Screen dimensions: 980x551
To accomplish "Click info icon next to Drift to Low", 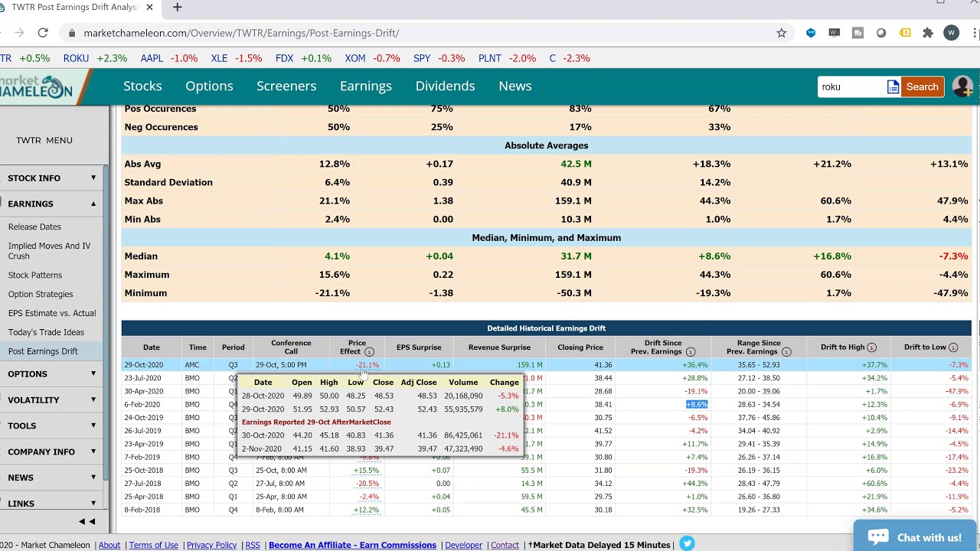I will click(953, 347).
